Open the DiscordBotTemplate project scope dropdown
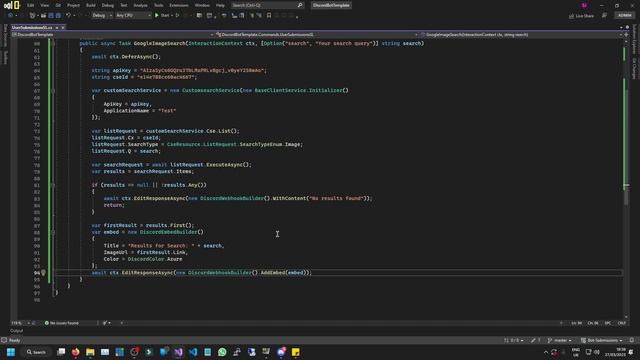 pos(113,35)
